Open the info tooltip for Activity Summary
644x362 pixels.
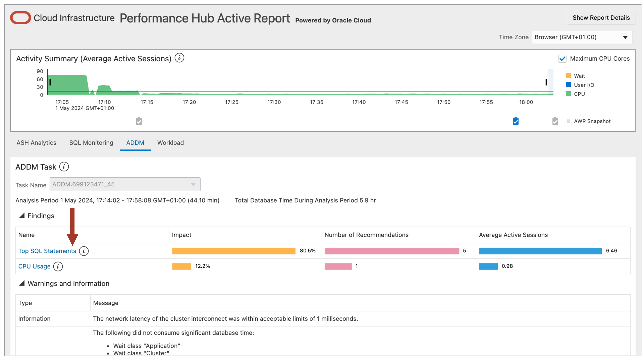[179, 58]
